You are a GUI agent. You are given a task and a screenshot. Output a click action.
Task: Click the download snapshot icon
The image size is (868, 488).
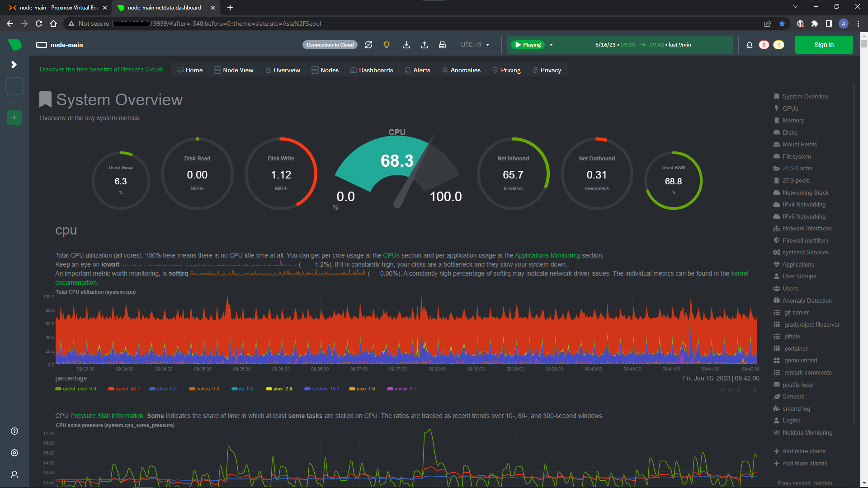click(406, 45)
